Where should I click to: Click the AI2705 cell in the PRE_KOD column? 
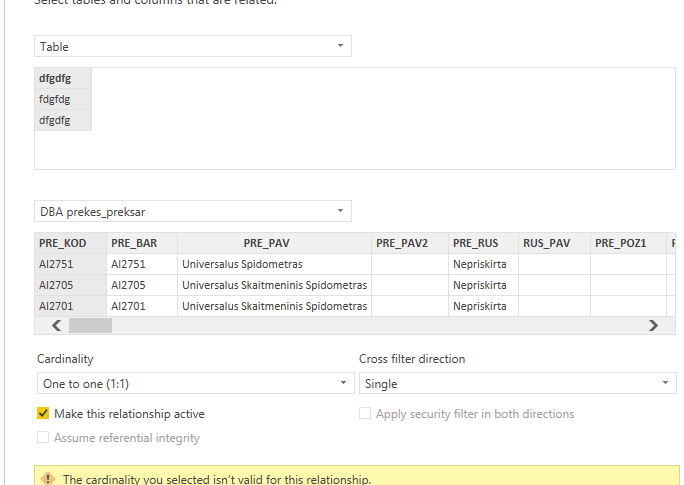[x=70, y=285]
